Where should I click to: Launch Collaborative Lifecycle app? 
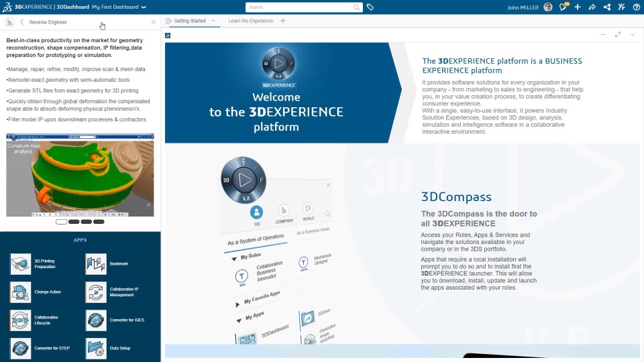tap(20, 320)
